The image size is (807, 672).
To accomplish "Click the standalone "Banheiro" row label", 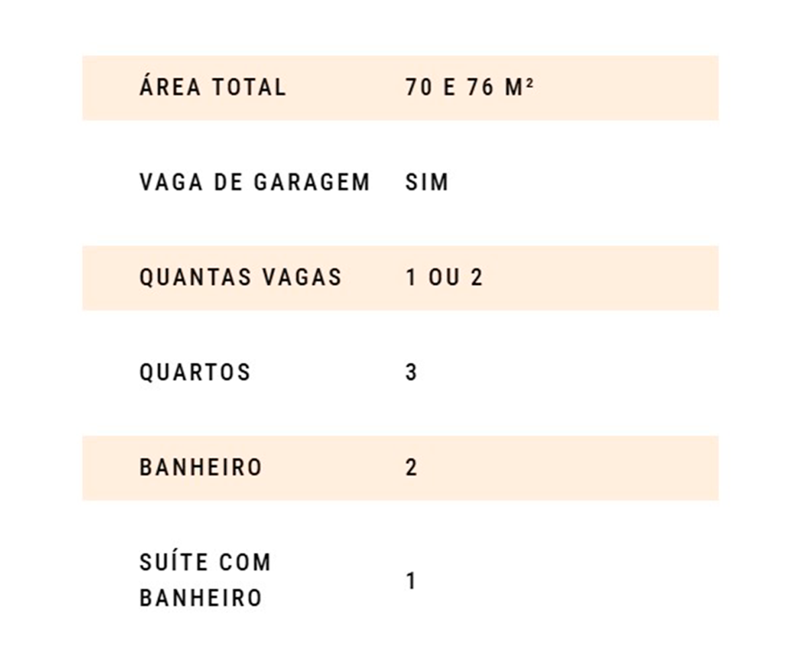I will pyautogui.click(x=200, y=468).
